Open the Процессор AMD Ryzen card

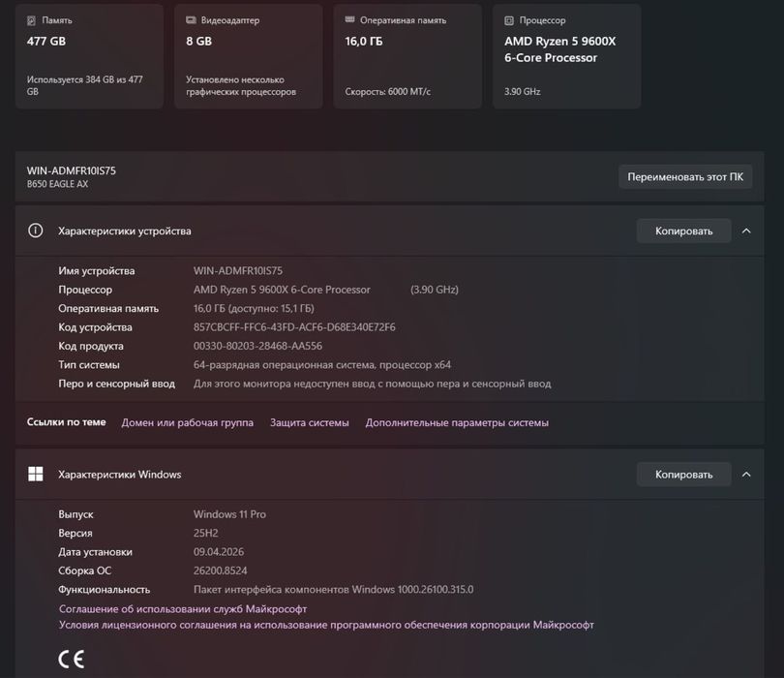point(566,56)
